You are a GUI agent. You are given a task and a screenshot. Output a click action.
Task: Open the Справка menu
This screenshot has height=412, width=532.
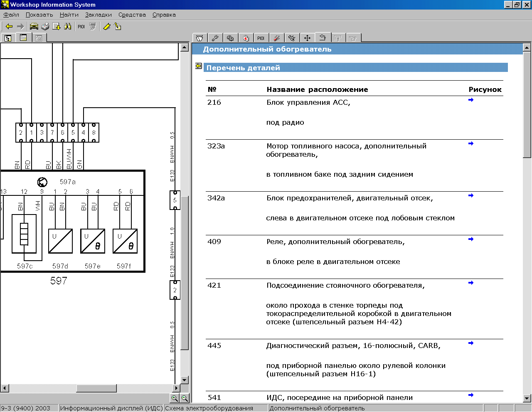point(164,15)
